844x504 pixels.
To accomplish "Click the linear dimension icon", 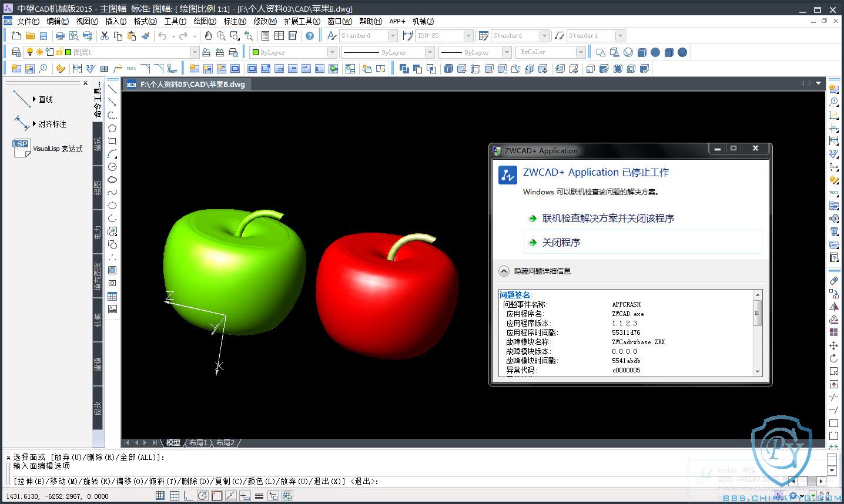I will (77, 69).
